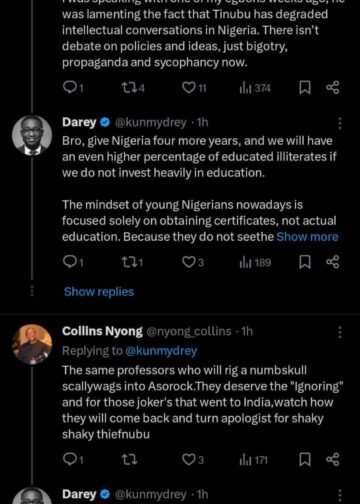Share the top tweet with 374 views

pos(333,87)
